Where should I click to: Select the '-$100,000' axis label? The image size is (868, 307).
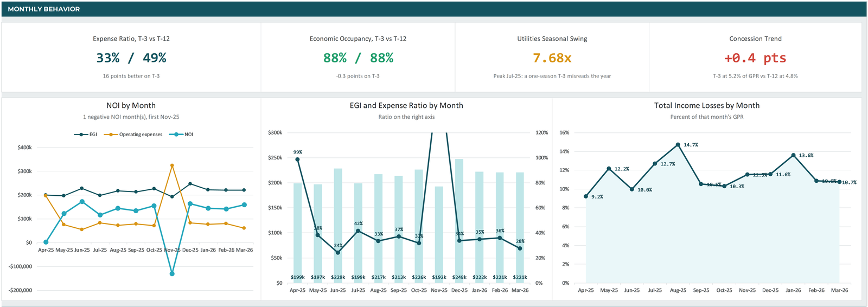(20, 266)
